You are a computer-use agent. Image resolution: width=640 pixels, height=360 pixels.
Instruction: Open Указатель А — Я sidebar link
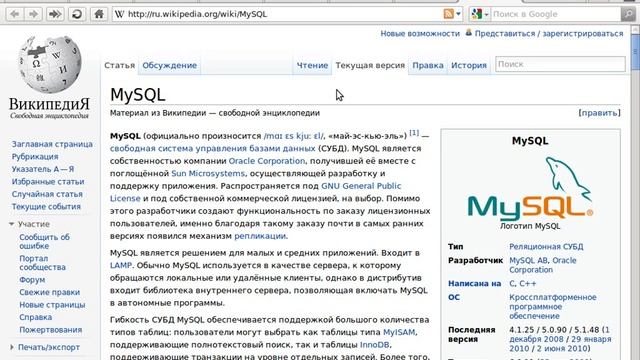click(43, 169)
